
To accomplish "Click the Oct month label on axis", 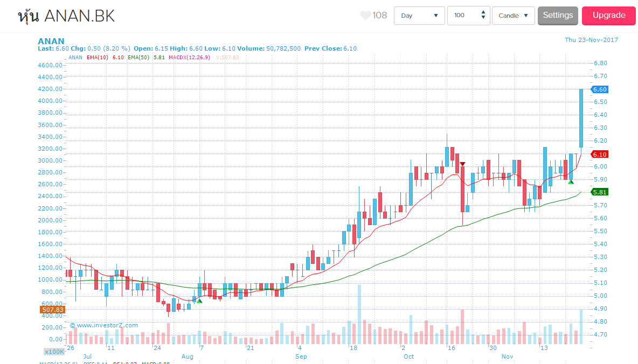I will tap(408, 356).
